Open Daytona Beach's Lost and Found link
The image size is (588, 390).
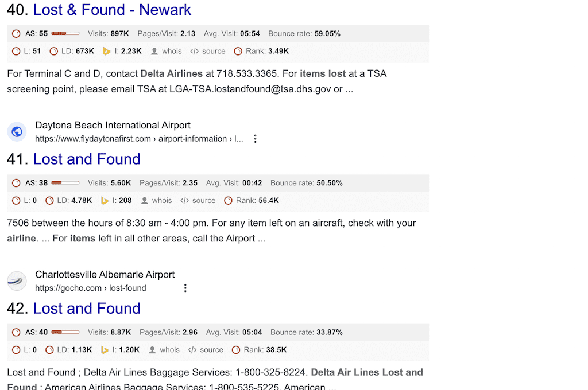pos(87,159)
